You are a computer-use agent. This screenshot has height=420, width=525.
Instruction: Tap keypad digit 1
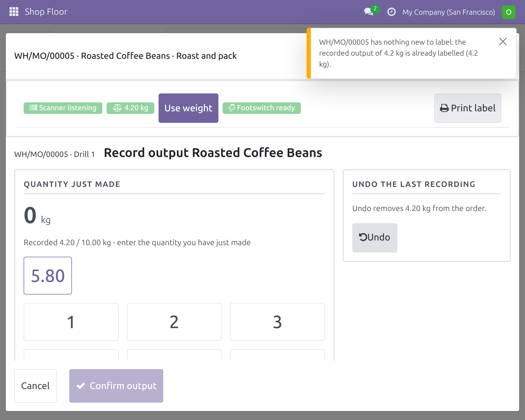(71, 322)
